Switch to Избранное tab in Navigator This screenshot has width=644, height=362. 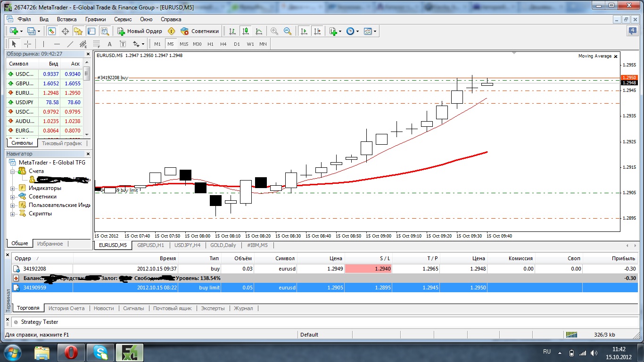point(50,244)
